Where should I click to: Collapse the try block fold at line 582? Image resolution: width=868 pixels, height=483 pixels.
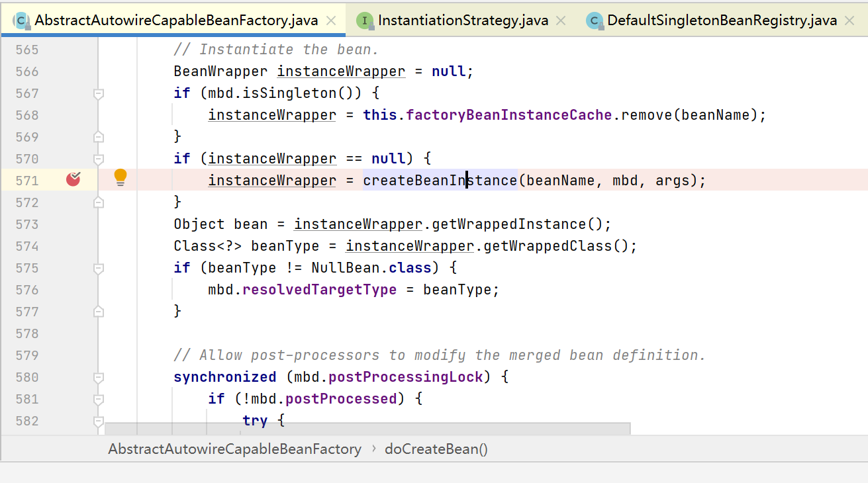98,421
